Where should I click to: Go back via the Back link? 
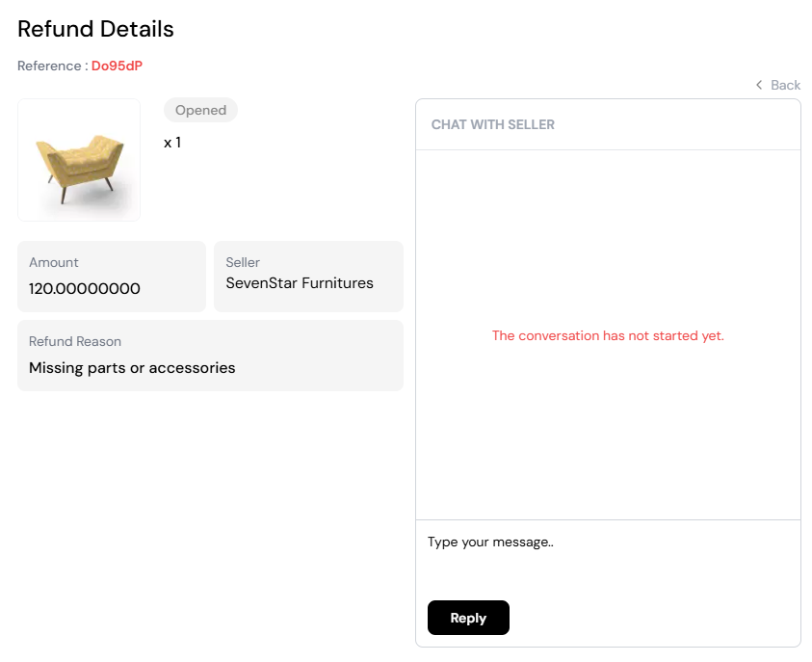pos(784,85)
